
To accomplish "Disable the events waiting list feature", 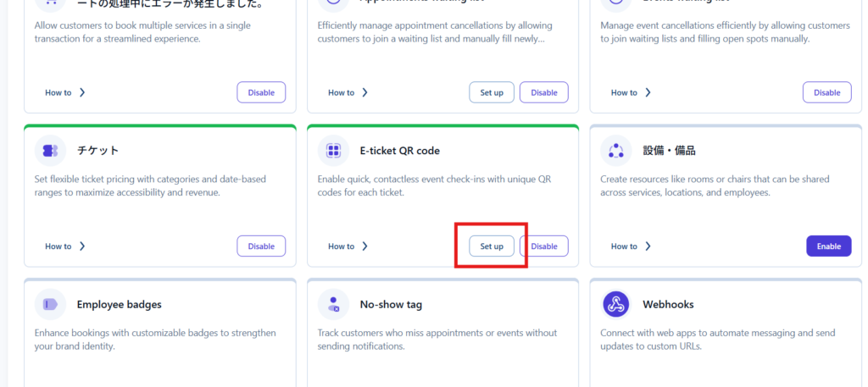I will coord(826,92).
